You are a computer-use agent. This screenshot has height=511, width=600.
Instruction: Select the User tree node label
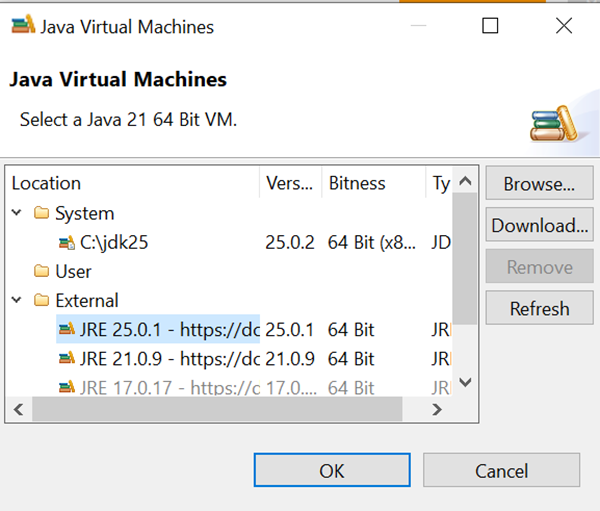click(x=73, y=271)
